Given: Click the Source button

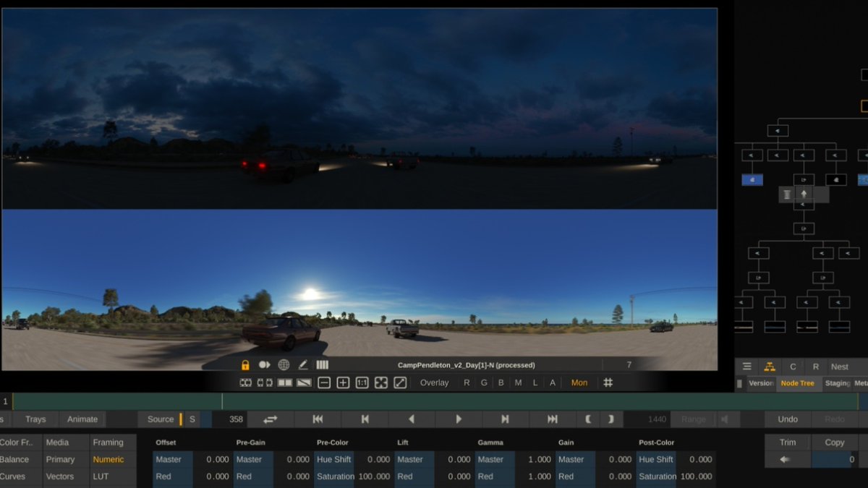Looking at the screenshot, I should [161, 419].
